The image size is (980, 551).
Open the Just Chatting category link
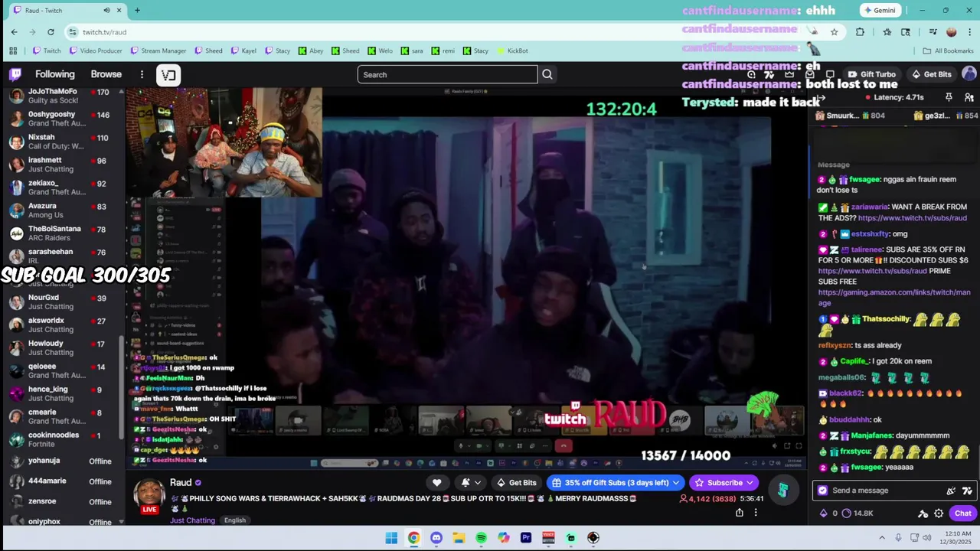(x=192, y=520)
